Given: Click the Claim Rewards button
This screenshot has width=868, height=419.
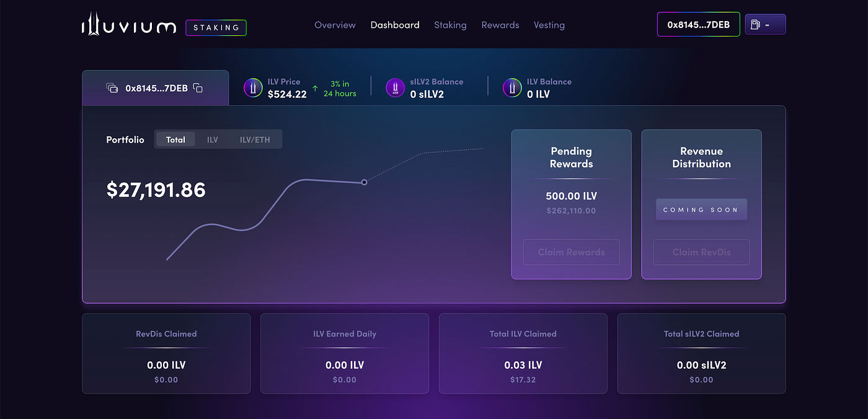Looking at the screenshot, I should tap(571, 252).
